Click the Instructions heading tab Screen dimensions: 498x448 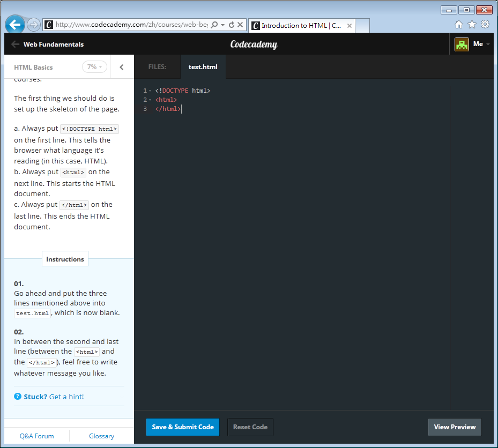pos(65,259)
